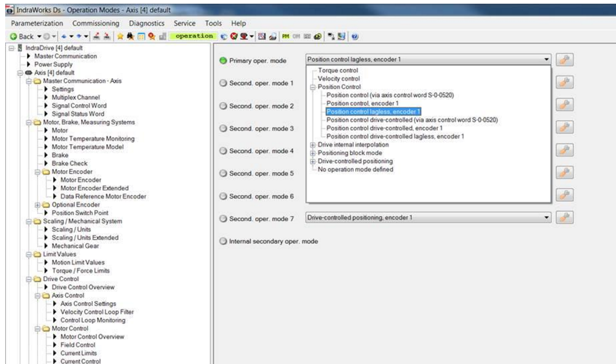
Task: Click the blue help question mark icon
Action: point(355,36)
